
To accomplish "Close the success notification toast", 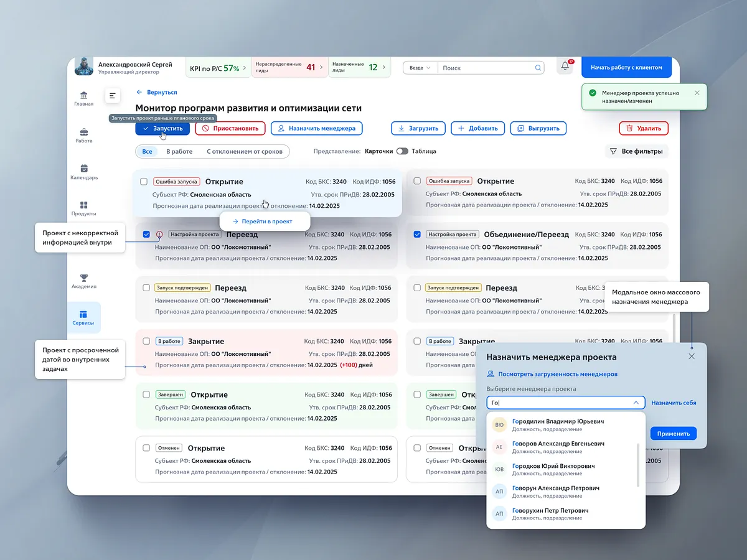I will click(697, 93).
